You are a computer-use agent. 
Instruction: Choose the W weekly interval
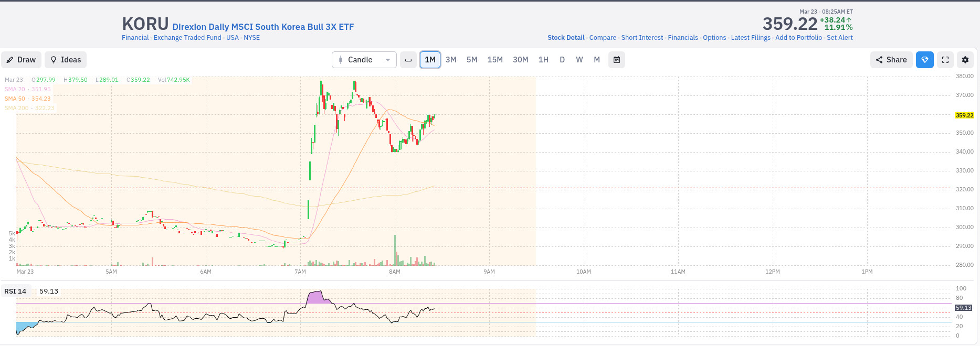tap(579, 60)
